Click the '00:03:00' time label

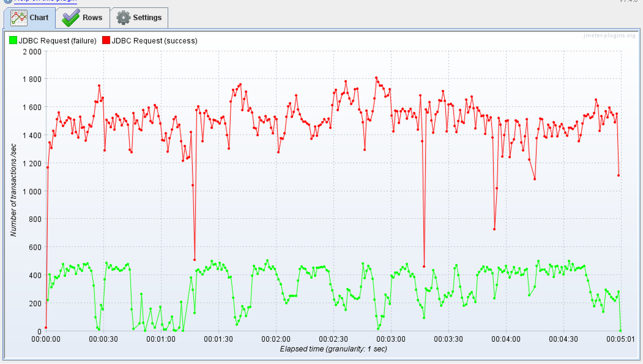coord(391,339)
